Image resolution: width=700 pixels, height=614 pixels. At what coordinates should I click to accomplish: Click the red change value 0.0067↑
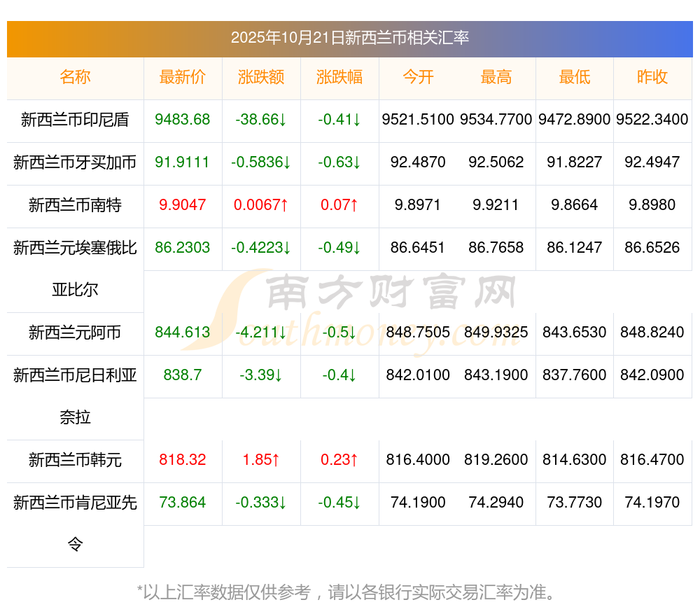point(261,205)
